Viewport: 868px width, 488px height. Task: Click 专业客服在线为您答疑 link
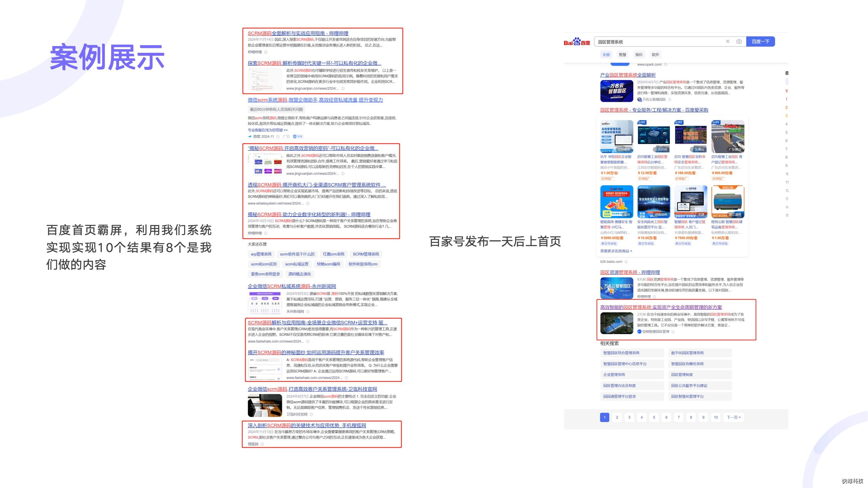[x=268, y=130]
